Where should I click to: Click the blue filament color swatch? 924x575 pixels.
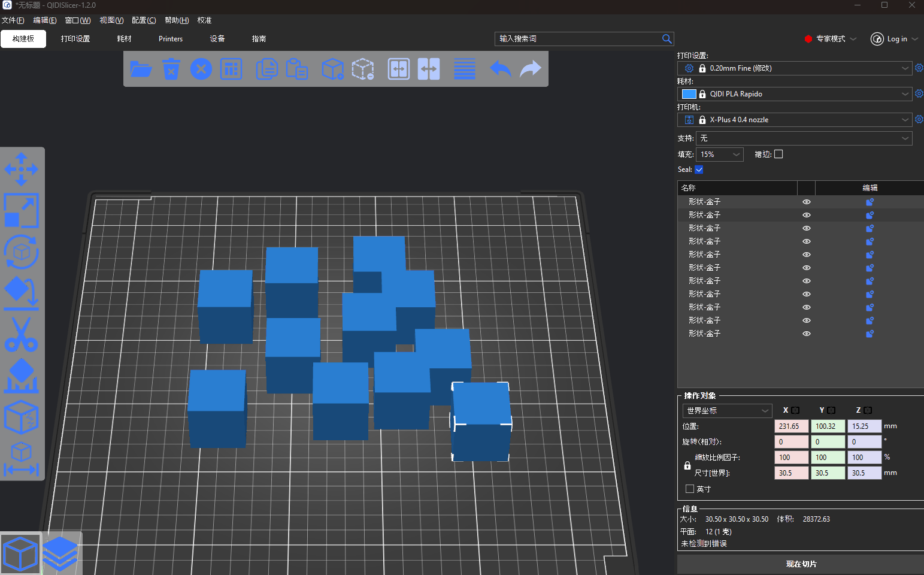pos(689,94)
